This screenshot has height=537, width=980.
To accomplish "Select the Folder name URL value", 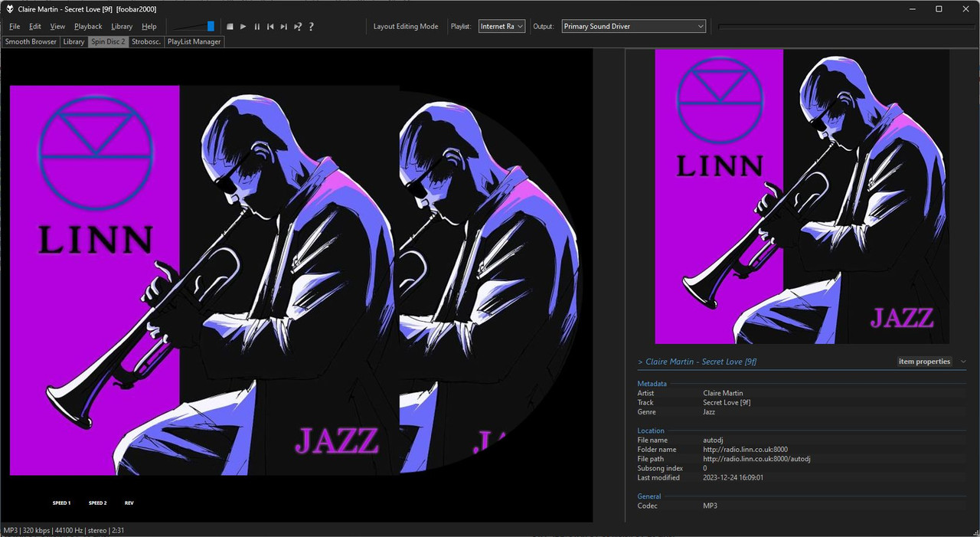I will [x=745, y=450].
